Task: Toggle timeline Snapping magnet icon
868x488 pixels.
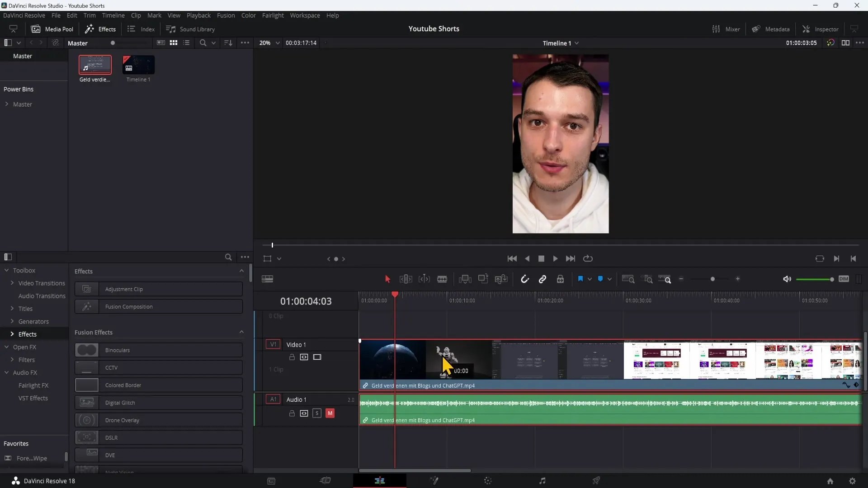Action: [x=524, y=279]
